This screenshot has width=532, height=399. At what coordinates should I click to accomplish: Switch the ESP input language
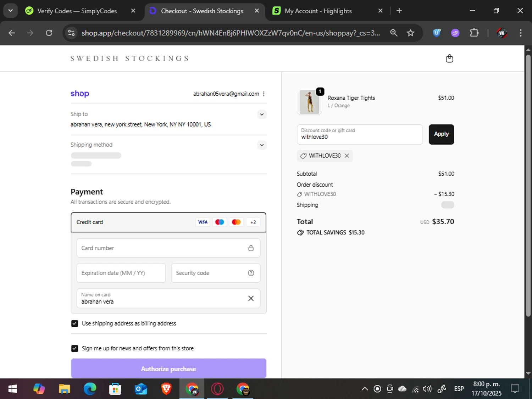(x=459, y=389)
